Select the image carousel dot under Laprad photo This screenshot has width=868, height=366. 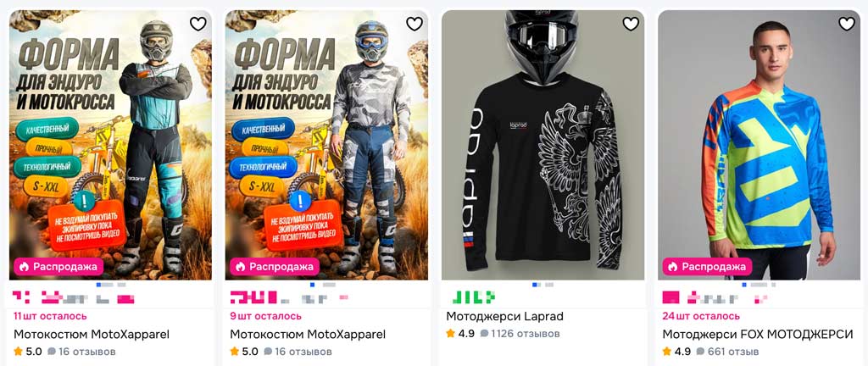(x=535, y=284)
